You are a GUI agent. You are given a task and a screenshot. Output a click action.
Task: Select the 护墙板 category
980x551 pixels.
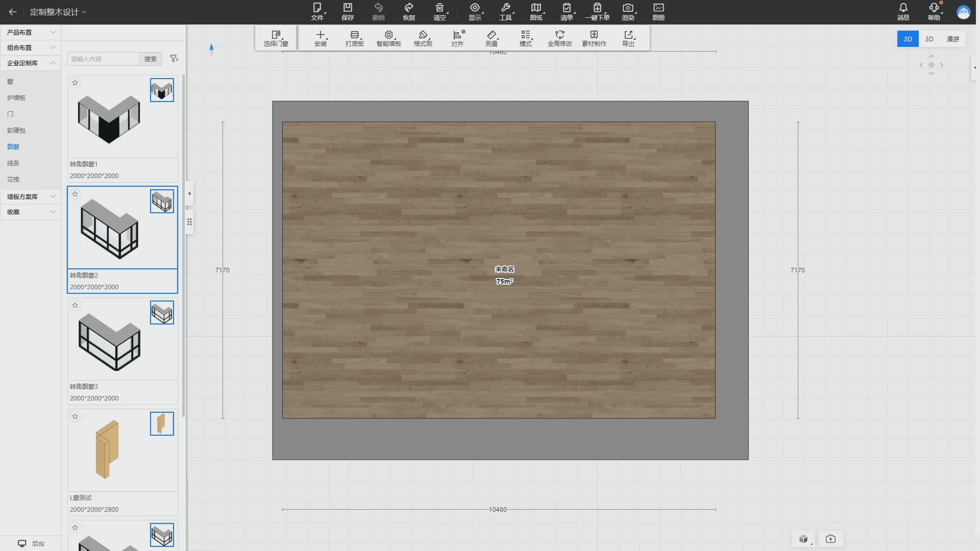click(16, 98)
